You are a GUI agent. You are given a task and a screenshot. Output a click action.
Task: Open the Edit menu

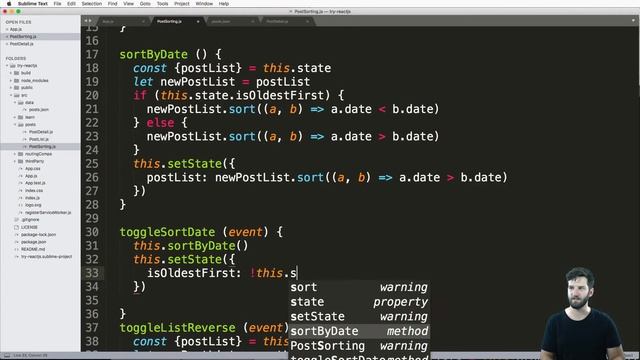tap(71, 4)
